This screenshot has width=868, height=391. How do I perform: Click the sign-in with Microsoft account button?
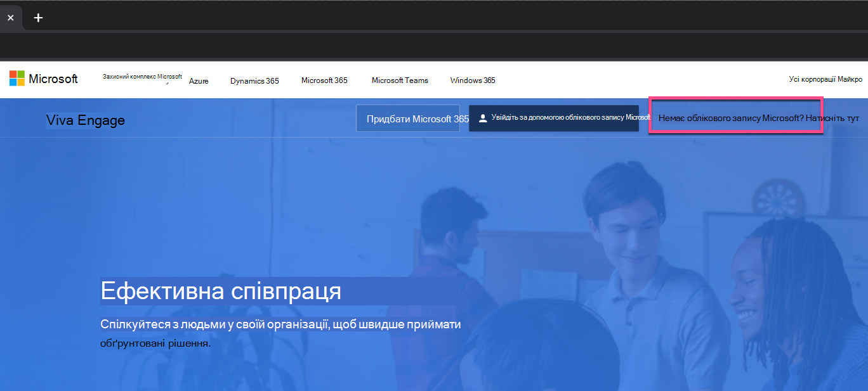(553, 119)
